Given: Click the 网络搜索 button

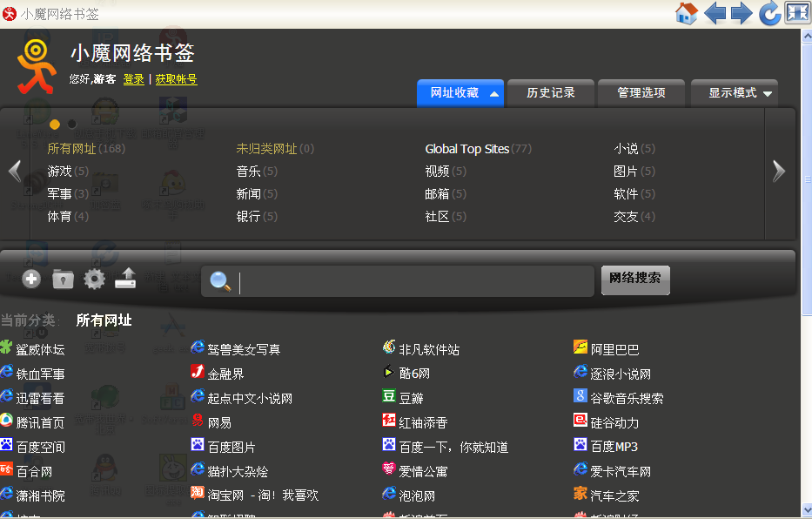Looking at the screenshot, I should point(635,280).
